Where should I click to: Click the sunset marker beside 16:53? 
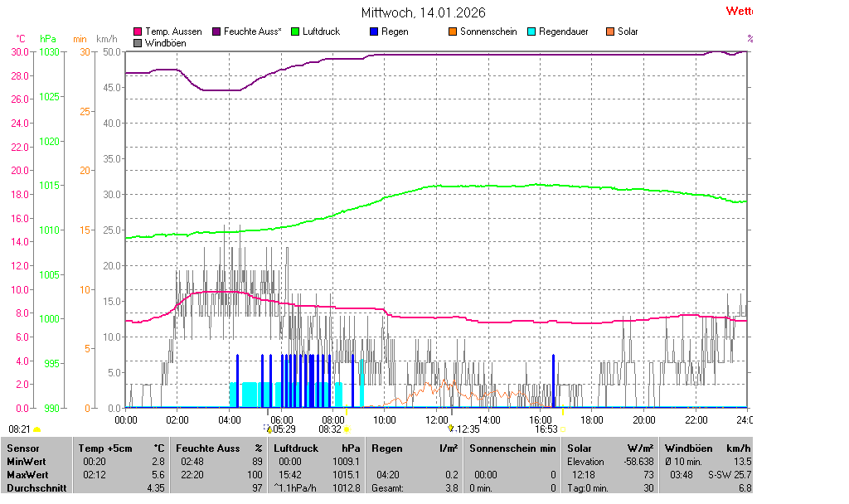tap(562, 429)
